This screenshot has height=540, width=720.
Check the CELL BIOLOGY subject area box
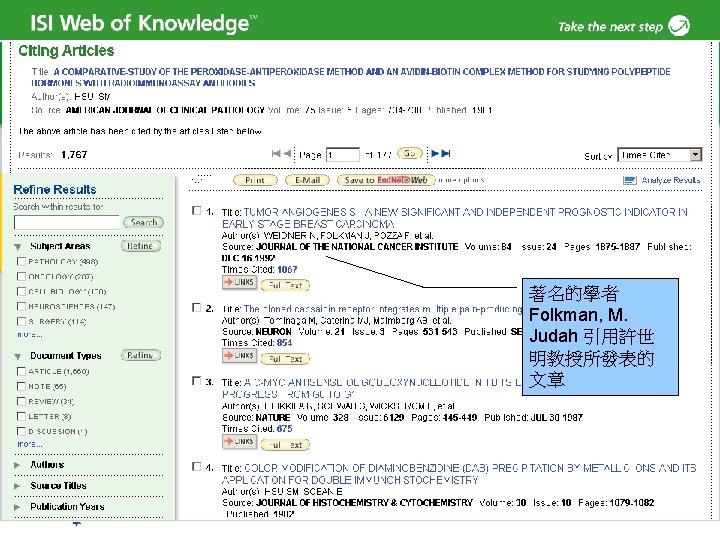(x=21, y=291)
